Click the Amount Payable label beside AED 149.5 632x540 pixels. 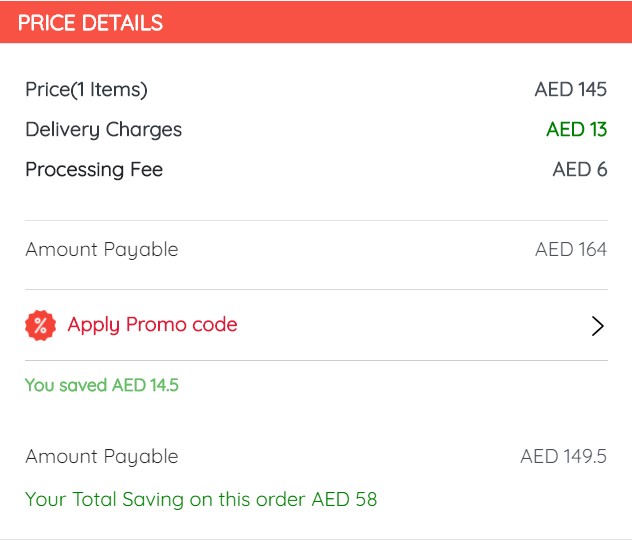101,457
